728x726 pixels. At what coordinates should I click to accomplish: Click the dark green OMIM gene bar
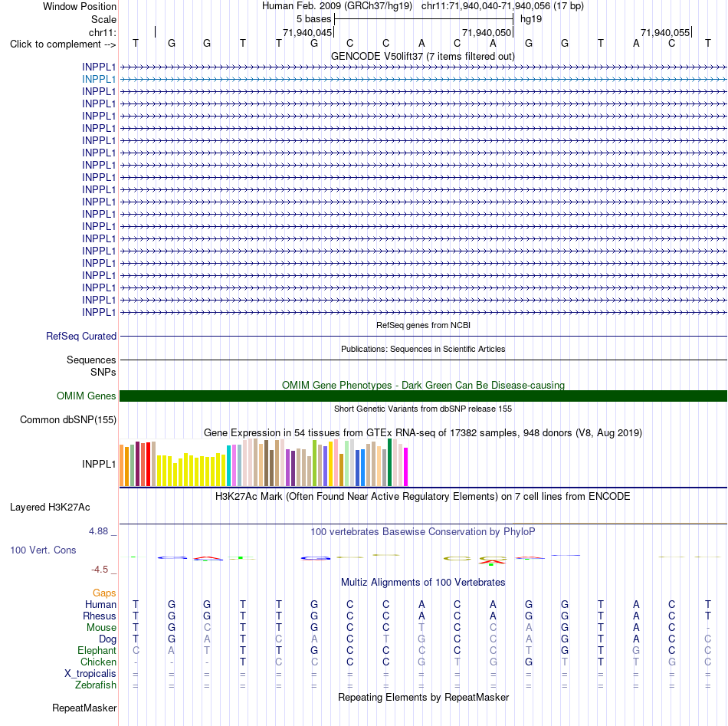[x=423, y=396]
